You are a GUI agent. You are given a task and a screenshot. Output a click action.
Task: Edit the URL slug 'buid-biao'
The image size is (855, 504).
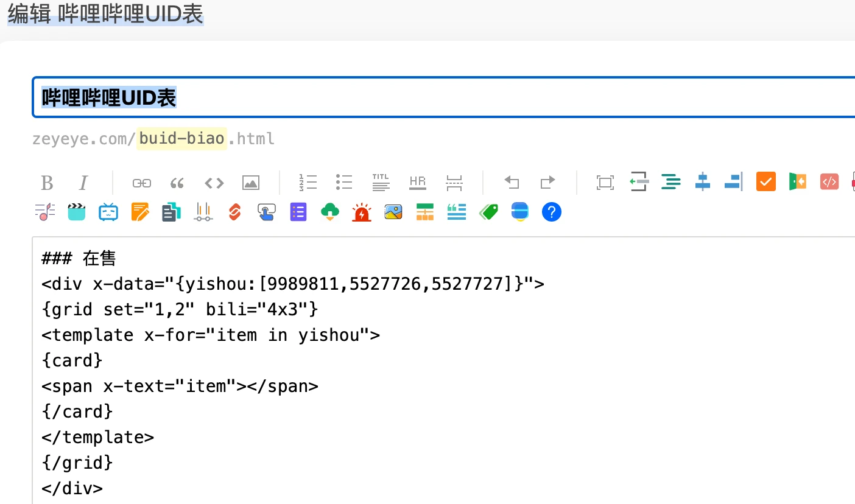(181, 139)
